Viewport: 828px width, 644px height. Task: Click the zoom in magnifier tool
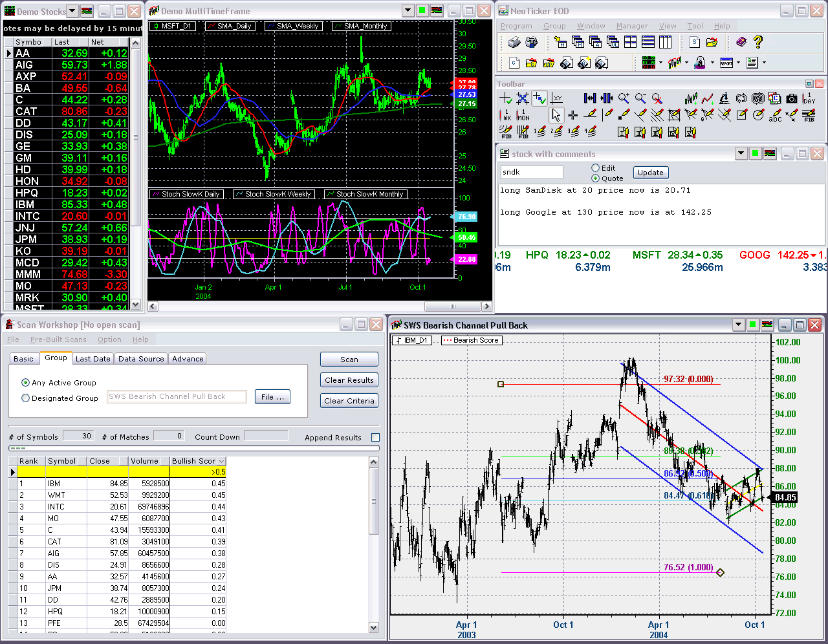624,98
